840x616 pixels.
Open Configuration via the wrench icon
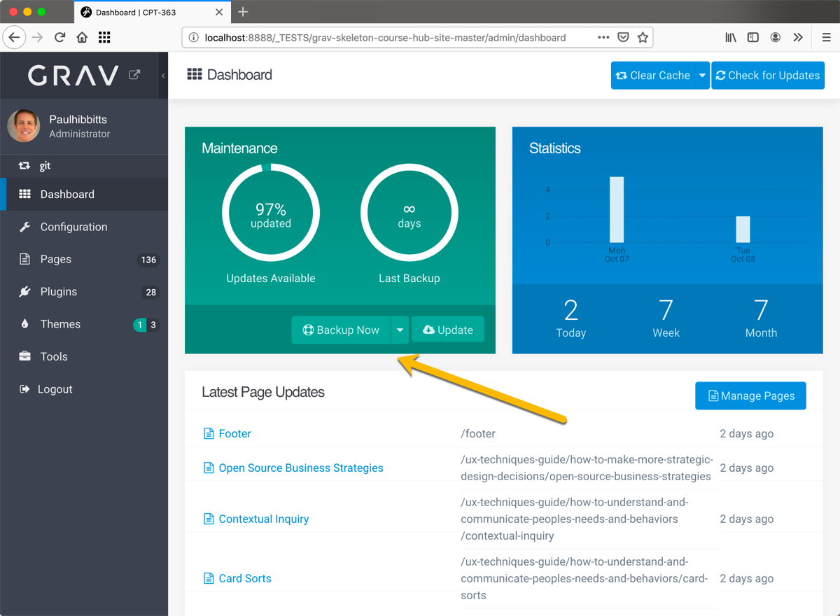click(24, 227)
